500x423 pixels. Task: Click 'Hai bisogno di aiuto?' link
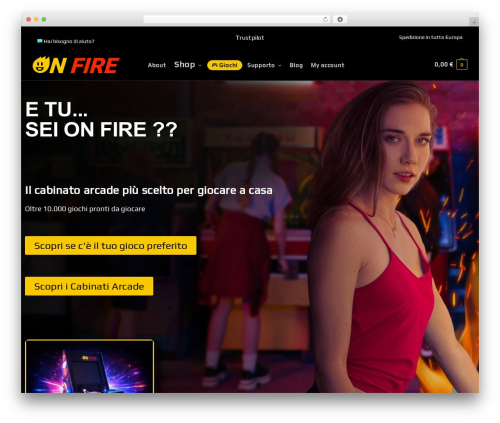click(69, 41)
